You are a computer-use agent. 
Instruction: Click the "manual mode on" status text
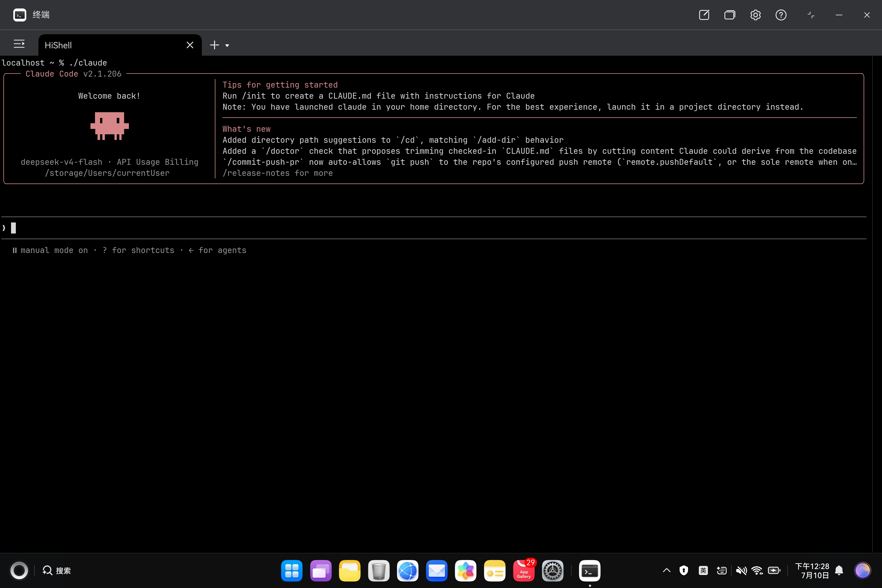(x=54, y=250)
